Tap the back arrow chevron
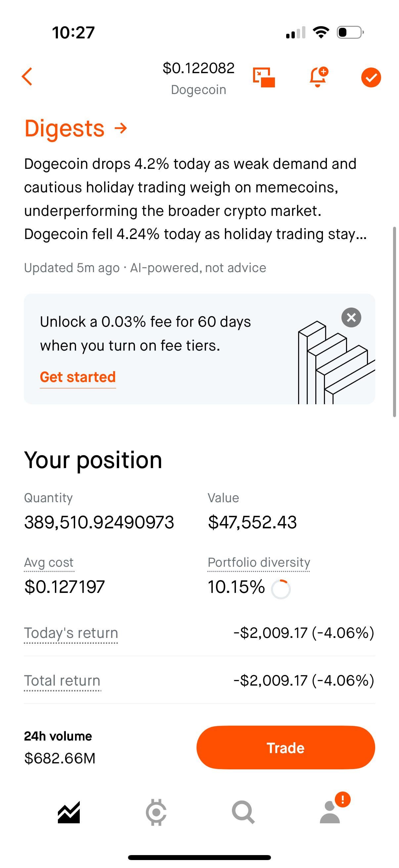This screenshot has height=868, width=399. tap(27, 76)
